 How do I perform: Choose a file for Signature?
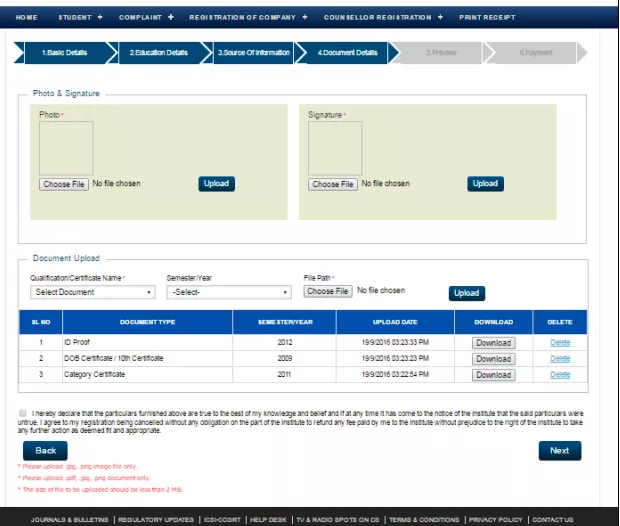tap(332, 184)
